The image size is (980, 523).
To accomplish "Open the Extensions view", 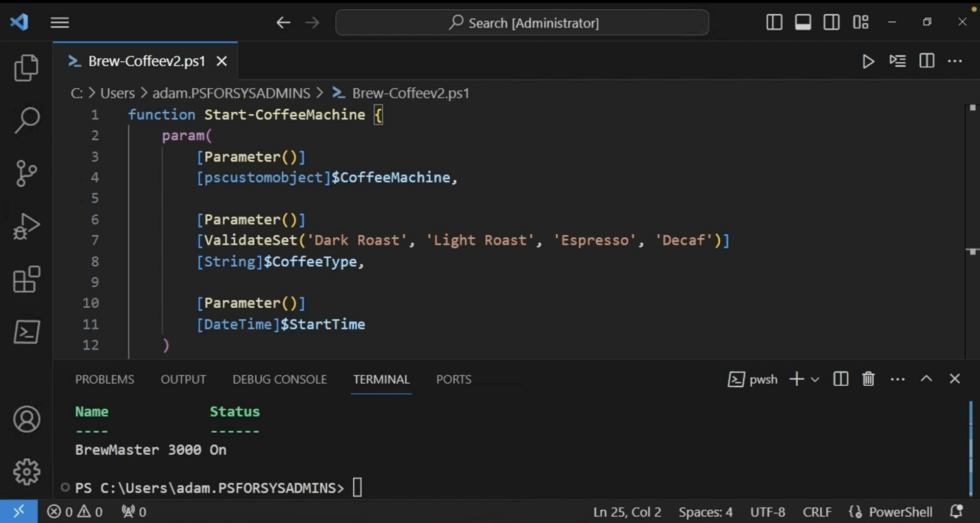I will click(x=26, y=279).
